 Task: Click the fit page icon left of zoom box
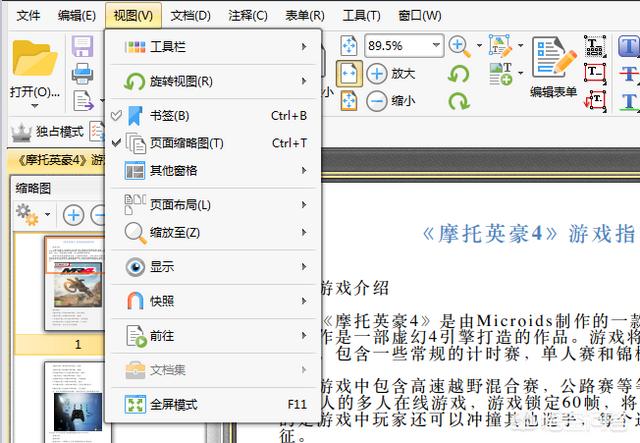(x=349, y=45)
